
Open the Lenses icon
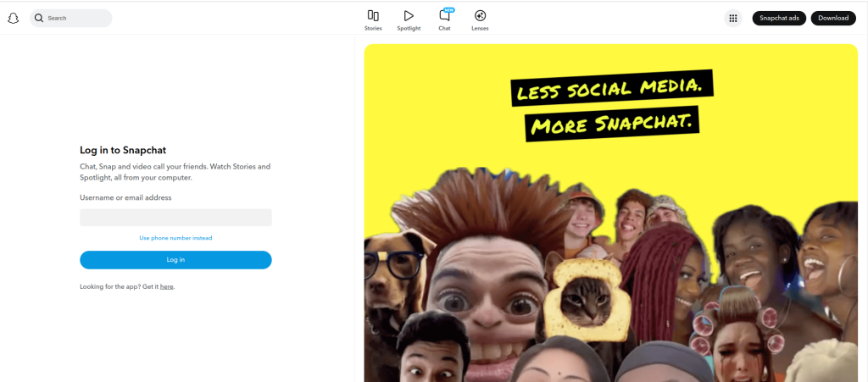point(480,15)
